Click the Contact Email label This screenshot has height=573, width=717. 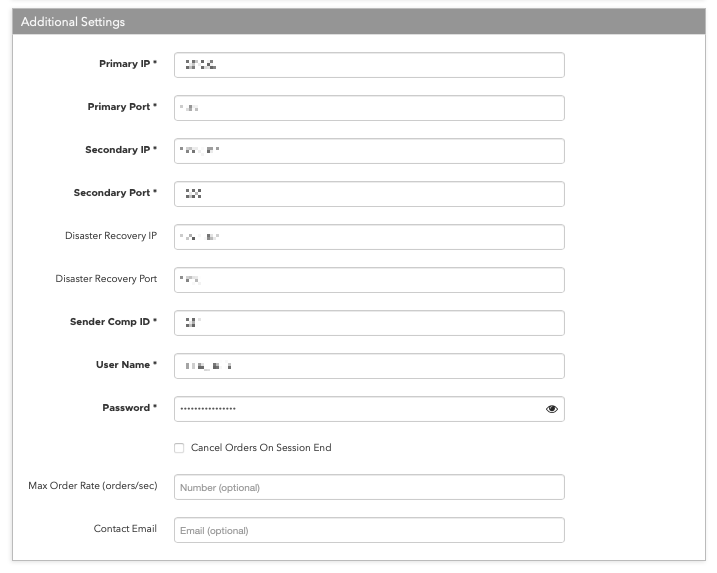(125, 529)
